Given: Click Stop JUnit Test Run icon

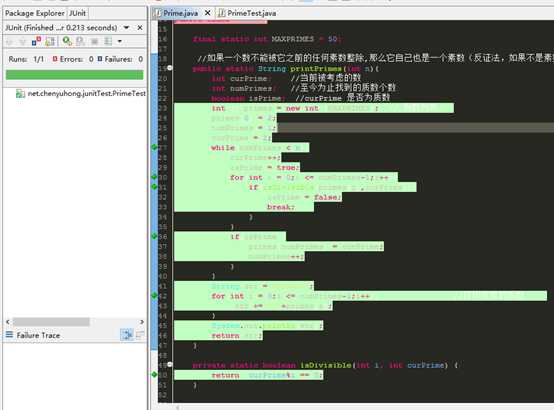Looking at the screenshot, I should (x=94, y=41).
